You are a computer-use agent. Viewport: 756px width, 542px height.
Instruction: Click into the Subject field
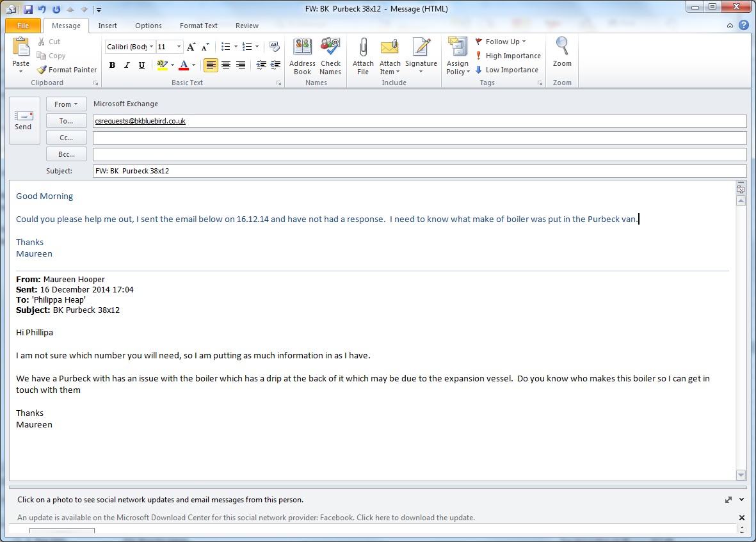click(419, 171)
